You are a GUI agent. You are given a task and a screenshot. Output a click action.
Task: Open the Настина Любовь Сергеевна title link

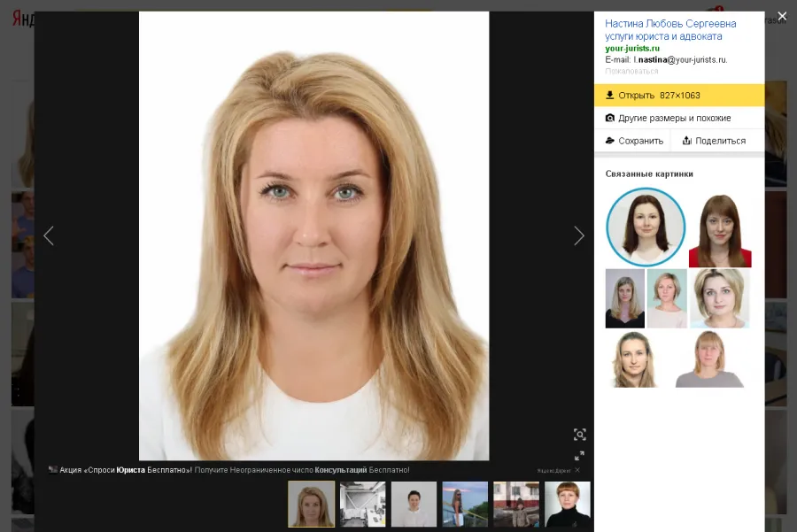click(670, 30)
